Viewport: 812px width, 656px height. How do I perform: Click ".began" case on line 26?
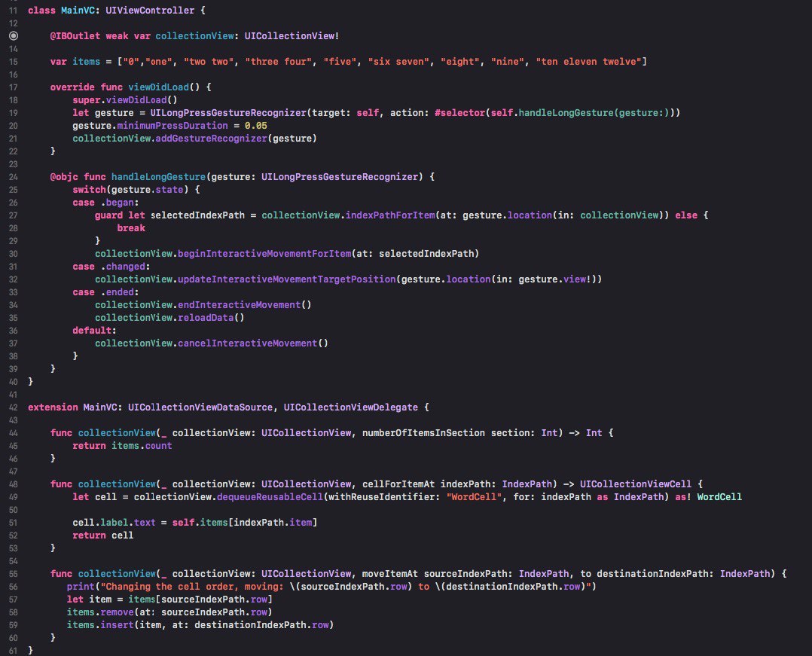[117, 203]
